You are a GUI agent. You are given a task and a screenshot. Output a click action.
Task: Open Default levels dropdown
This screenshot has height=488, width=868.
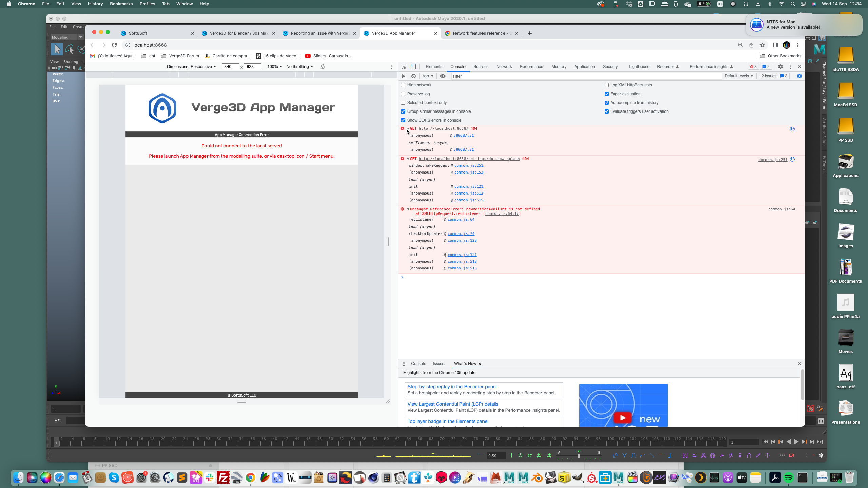[739, 76]
